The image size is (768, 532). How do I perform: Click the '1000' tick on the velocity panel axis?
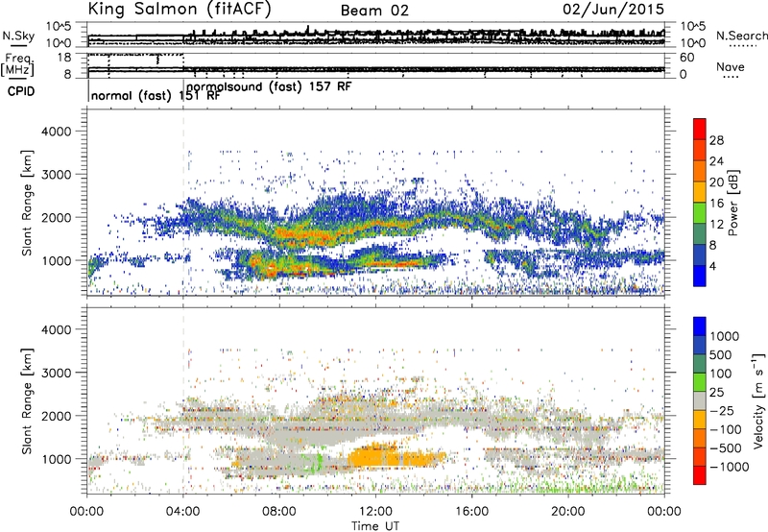57,459
